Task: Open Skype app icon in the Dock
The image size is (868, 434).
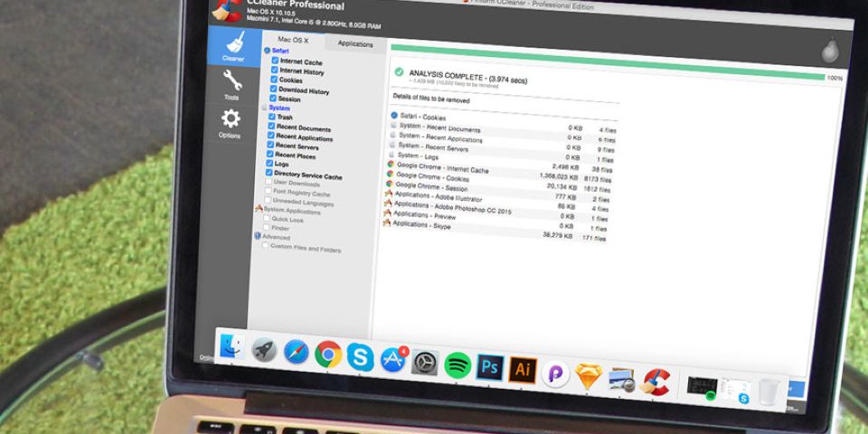Action: coord(361,357)
